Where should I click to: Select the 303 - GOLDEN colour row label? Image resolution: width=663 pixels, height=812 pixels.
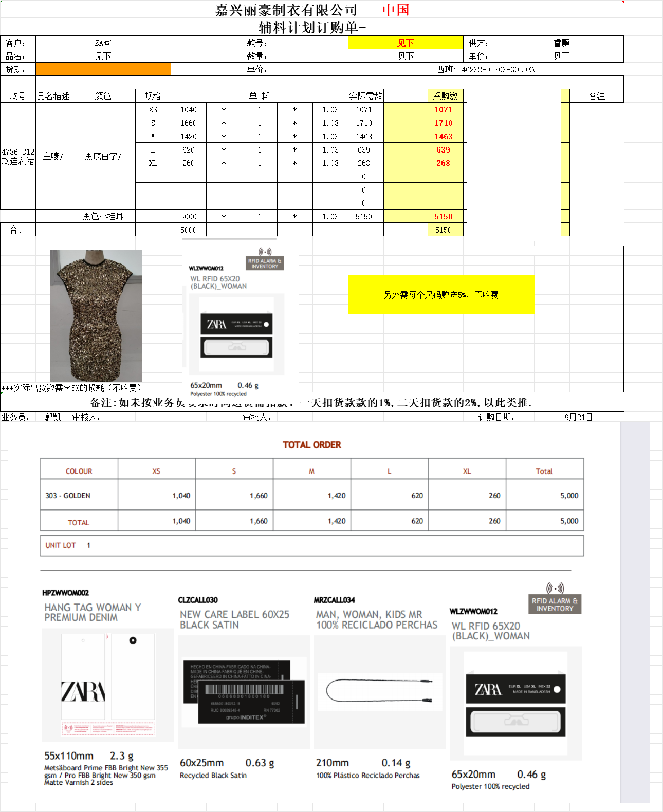pos(68,496)
